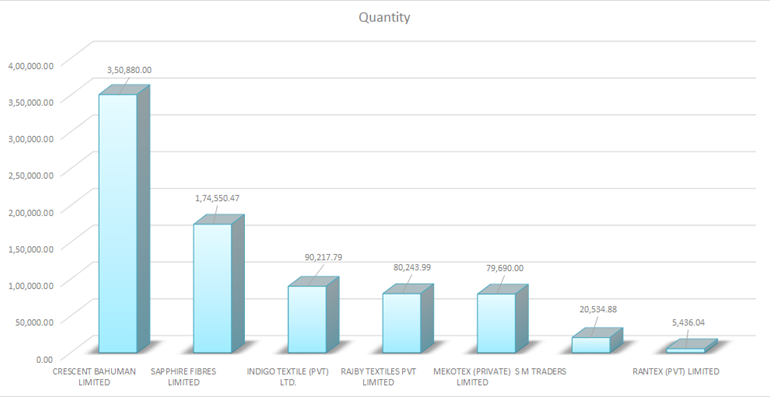Viewport: 770px width, 397px height.
Task: Click the 20,534.88 data label
Action: pyautogui.click(x=598, y=309)
